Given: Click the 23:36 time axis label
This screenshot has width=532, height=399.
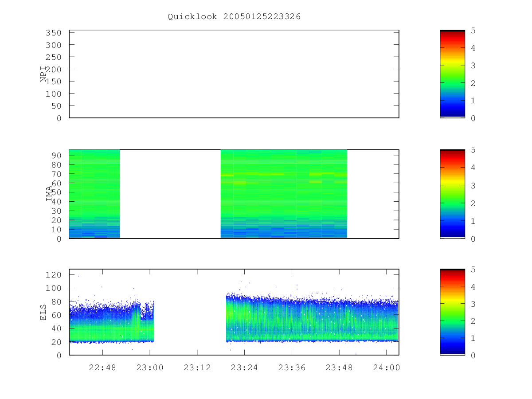Looking at the screenshot, I should [292, 368].
